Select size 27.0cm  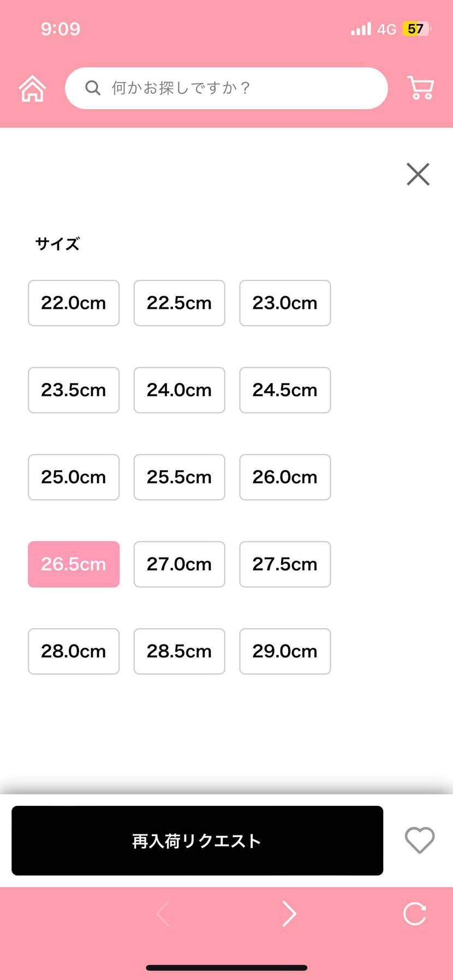(x=179, y=564)
